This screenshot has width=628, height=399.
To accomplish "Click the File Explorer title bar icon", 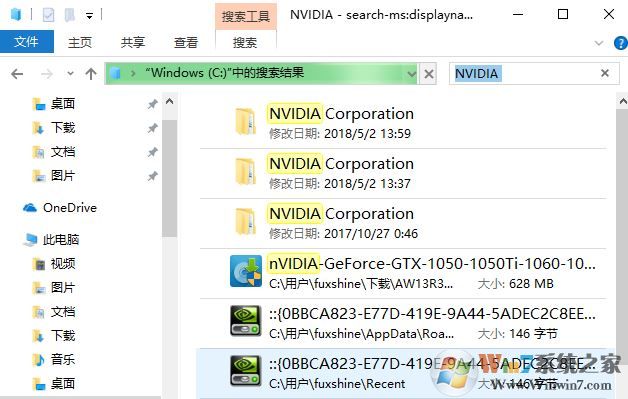I will [16, 15].
